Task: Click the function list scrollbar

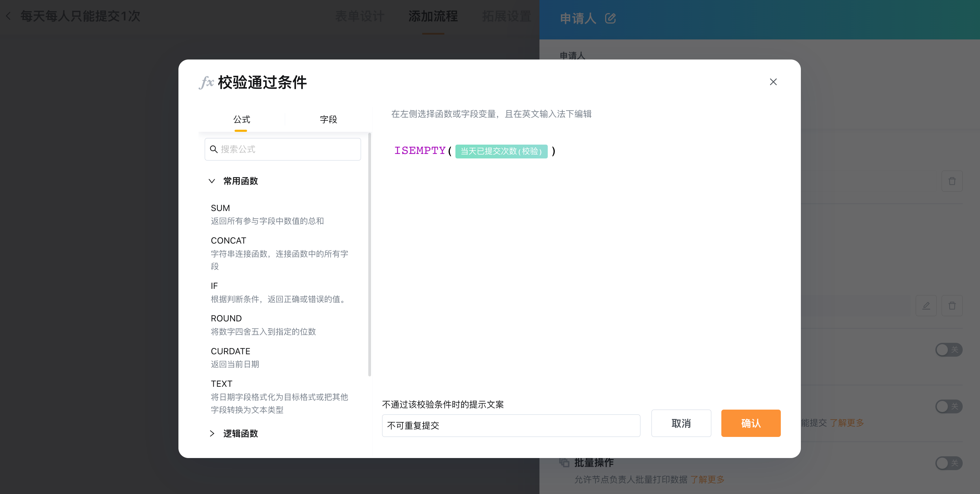Action: click(369, 254)
